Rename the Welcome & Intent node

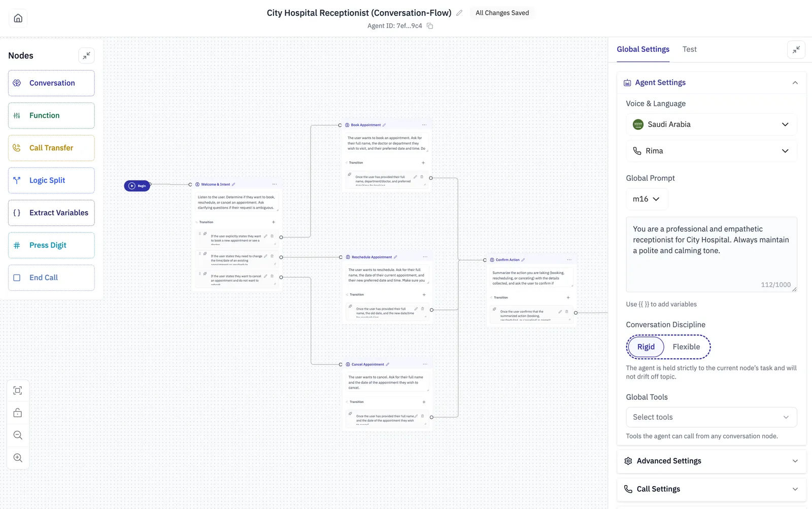tap(233, 185)
